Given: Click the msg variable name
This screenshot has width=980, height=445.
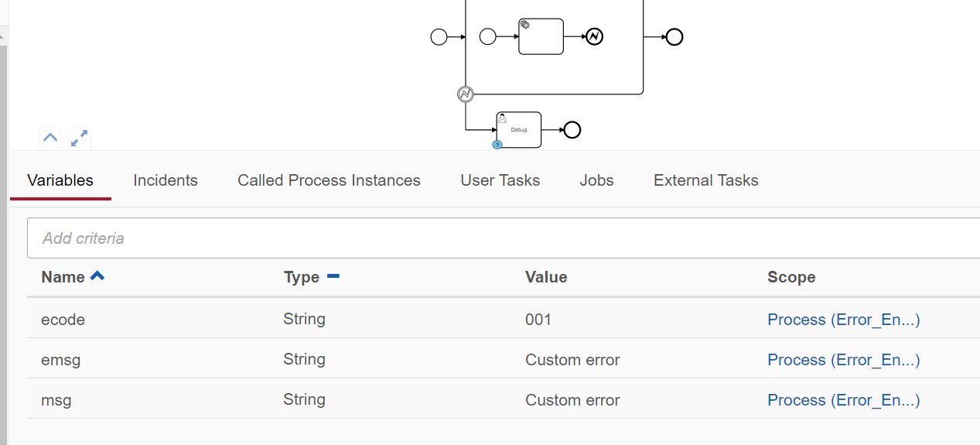Looking at the screenshot, I should (56, 400).
